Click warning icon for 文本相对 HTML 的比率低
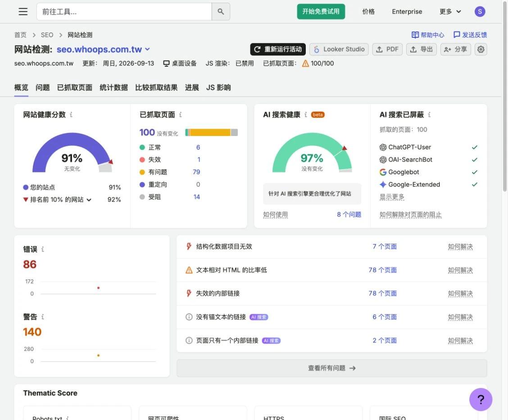The image size is (508, 420). pos(189,270)
